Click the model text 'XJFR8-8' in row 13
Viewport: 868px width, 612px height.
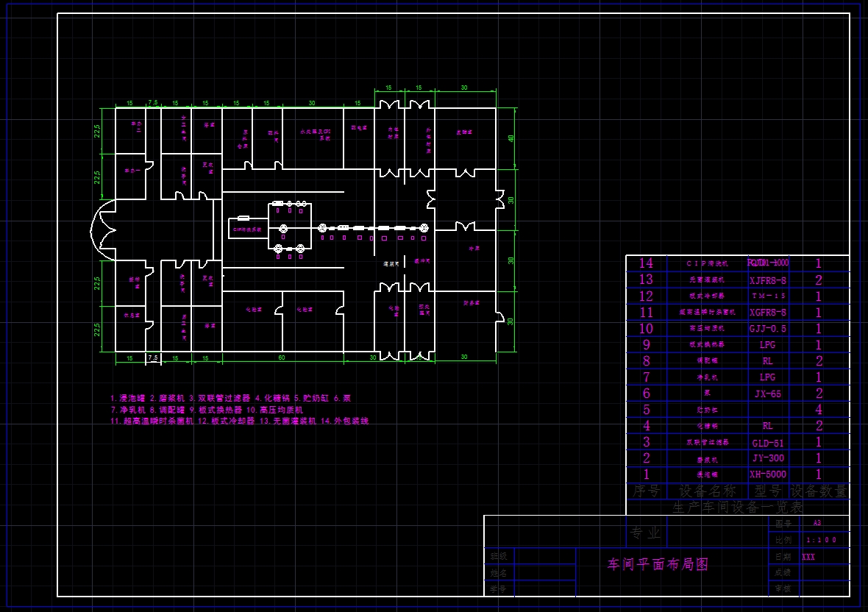[x=768, y=280]
